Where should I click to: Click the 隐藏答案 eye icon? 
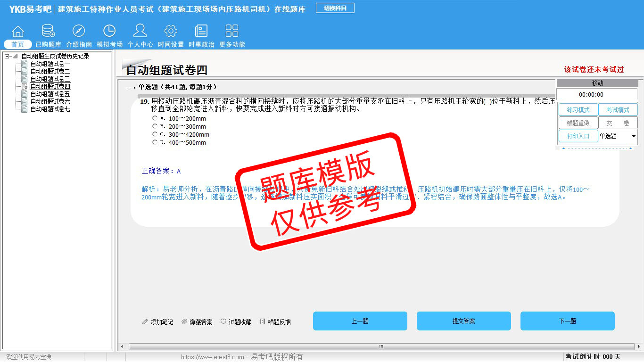click(184, 322)
